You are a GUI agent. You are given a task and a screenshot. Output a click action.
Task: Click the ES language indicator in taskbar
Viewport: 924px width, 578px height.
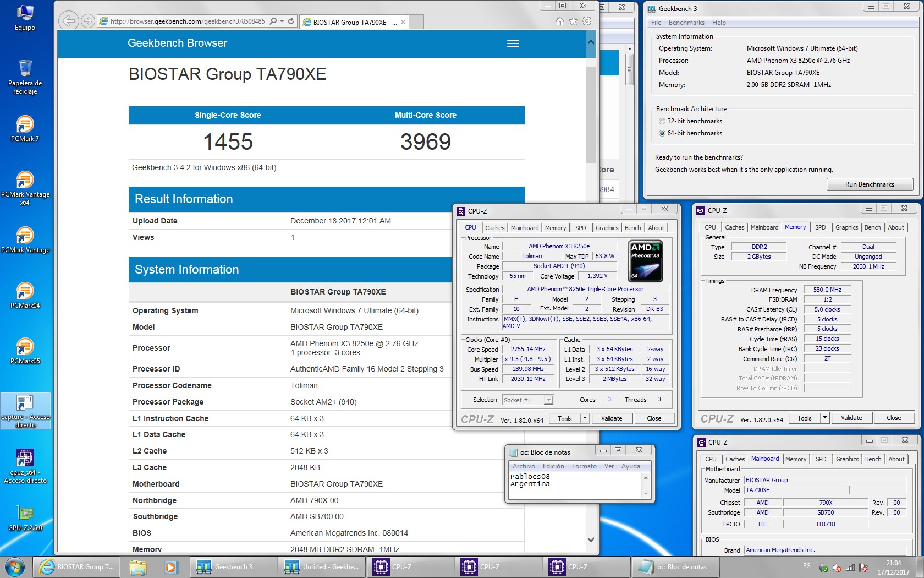[806, 566]
